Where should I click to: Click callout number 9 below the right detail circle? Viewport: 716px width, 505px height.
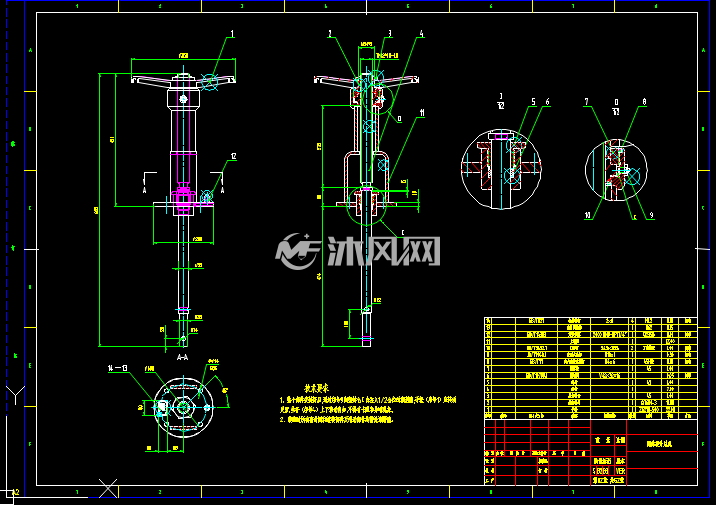(651, 215)
